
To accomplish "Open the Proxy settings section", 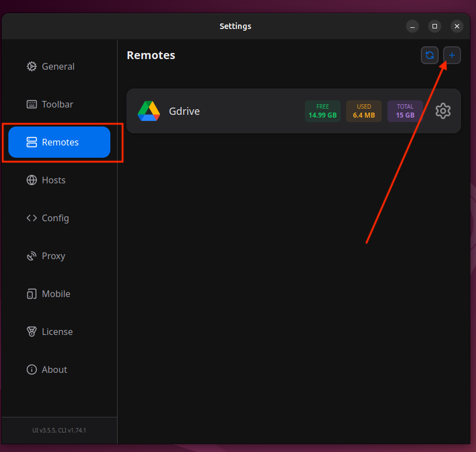I will [59, 256].
